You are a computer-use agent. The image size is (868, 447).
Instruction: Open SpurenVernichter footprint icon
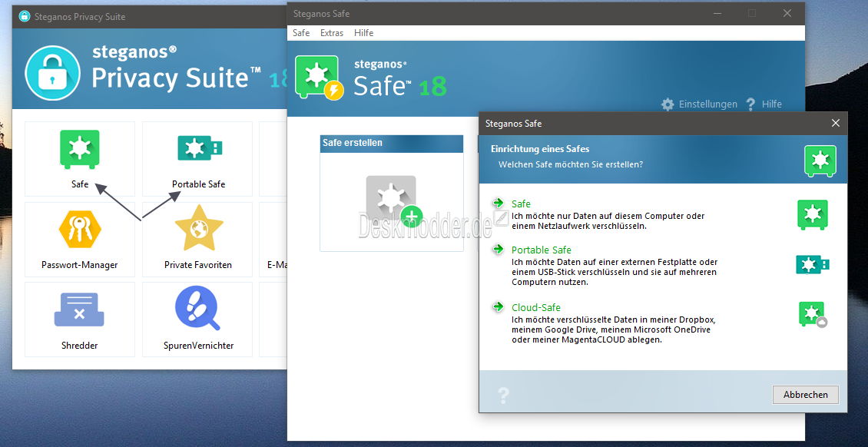pos(197,308)
